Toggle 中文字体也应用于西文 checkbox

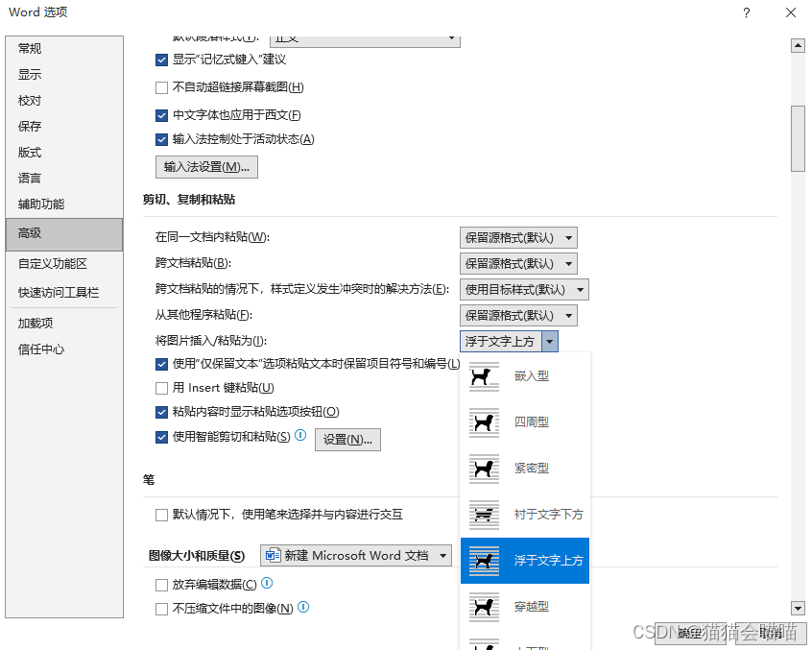(x=161, y=115)
